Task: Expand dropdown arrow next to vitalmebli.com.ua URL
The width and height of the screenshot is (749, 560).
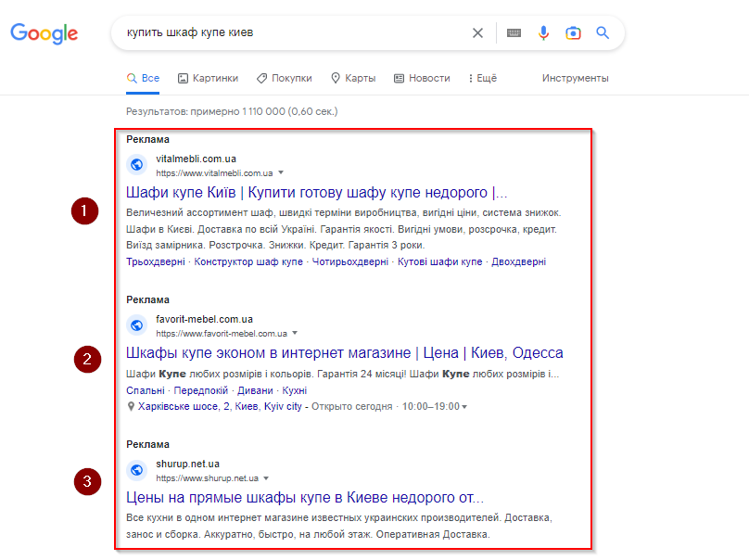Action: point(281,172)
